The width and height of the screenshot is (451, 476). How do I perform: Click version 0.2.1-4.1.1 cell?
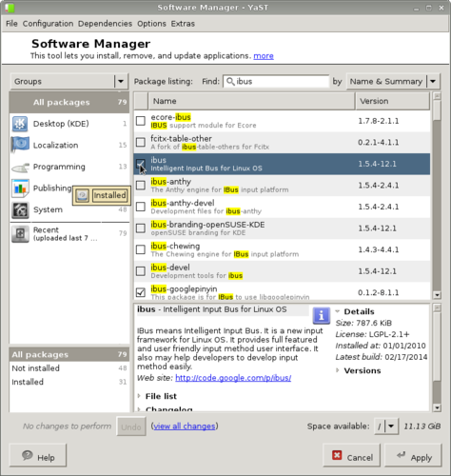click(379, 143)
